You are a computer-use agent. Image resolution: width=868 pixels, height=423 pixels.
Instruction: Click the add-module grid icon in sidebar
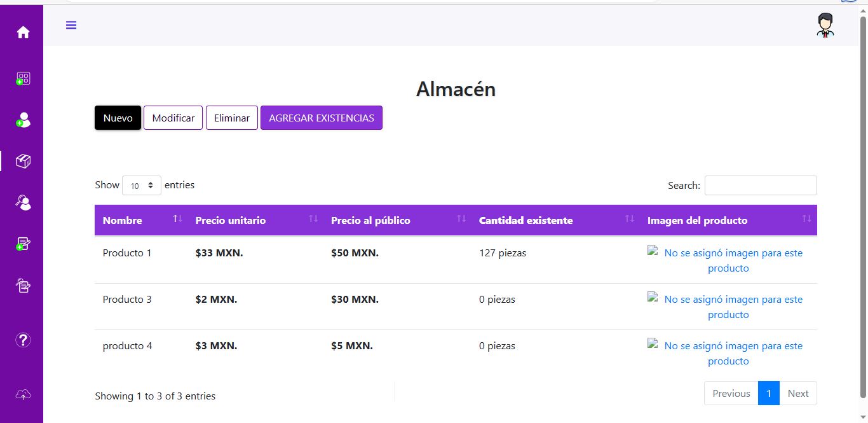tap(23, 79)
